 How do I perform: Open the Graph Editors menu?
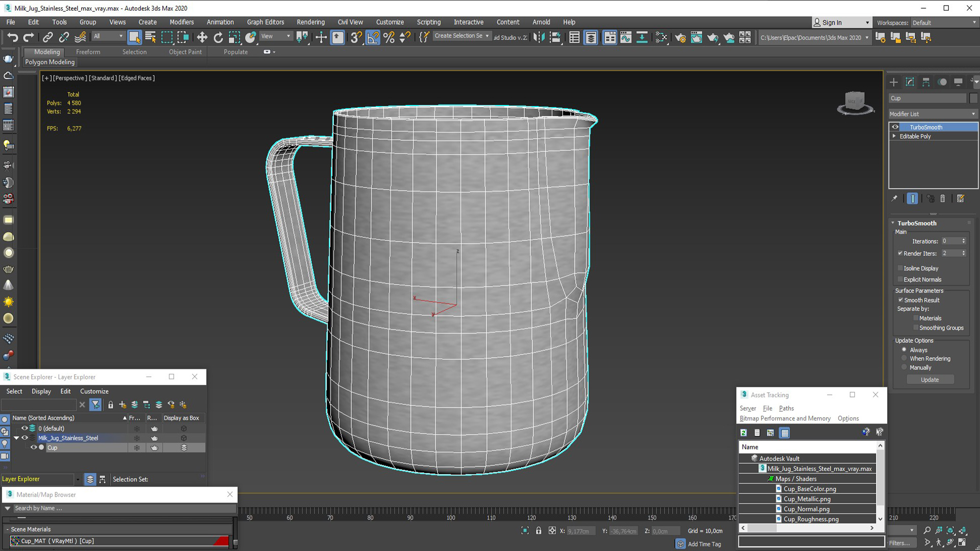coord(265,22)
